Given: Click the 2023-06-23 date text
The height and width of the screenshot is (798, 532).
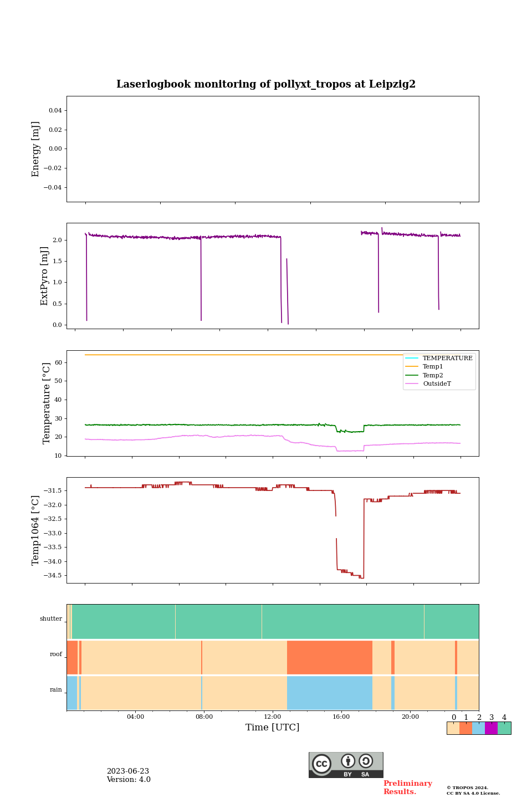Looking at the screenshot, I should point(128,771).
